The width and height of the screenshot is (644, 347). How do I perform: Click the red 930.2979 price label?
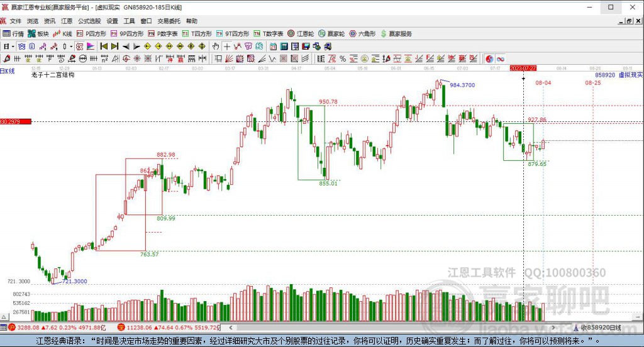16,121
